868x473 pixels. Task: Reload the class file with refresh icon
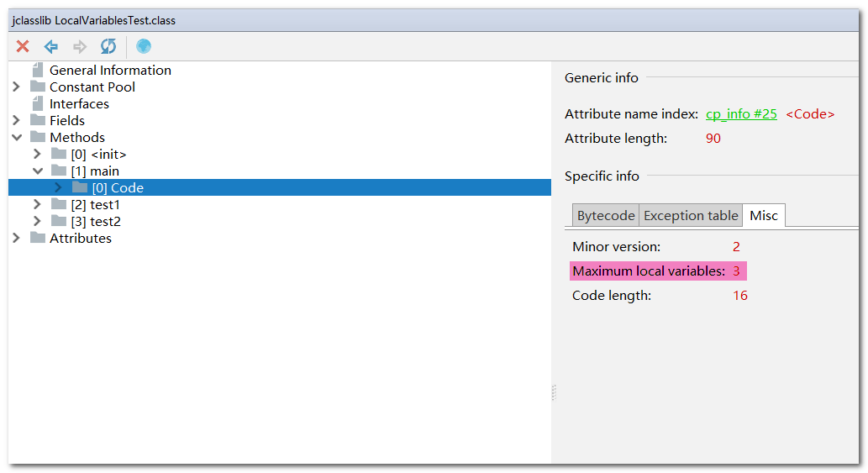tap(108, 46)
